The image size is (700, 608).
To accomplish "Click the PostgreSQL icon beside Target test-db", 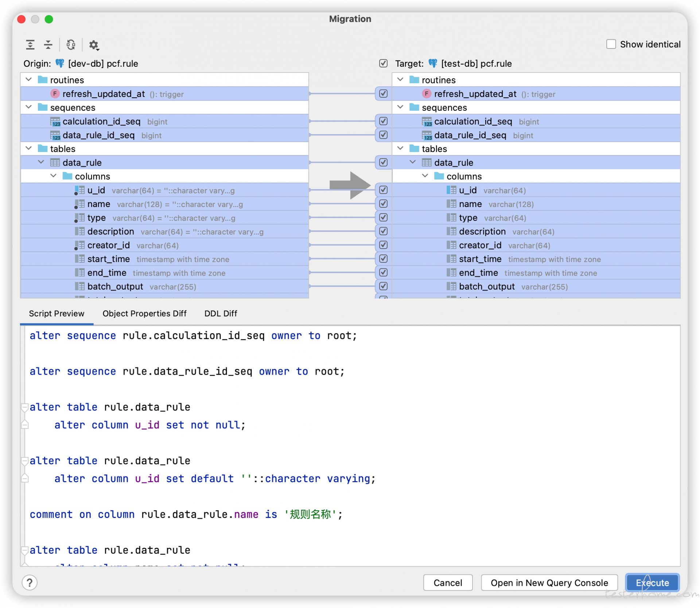I will [x=433, y=63].
